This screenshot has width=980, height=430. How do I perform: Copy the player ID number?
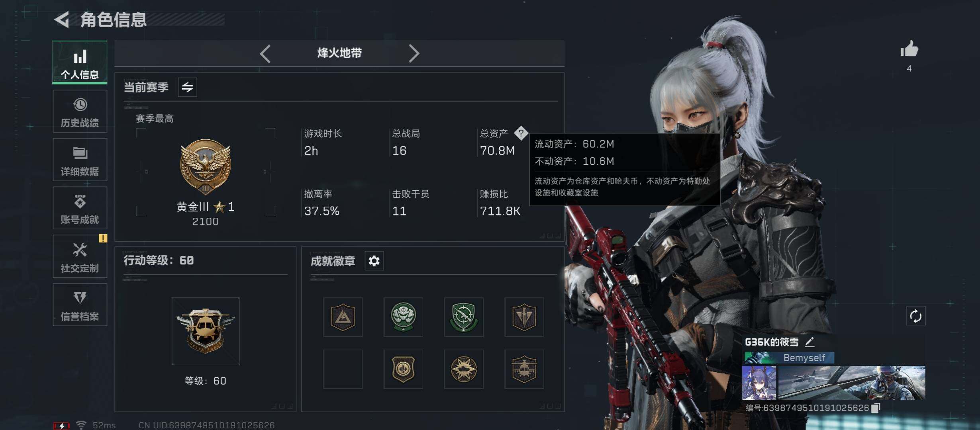[876, 408]
